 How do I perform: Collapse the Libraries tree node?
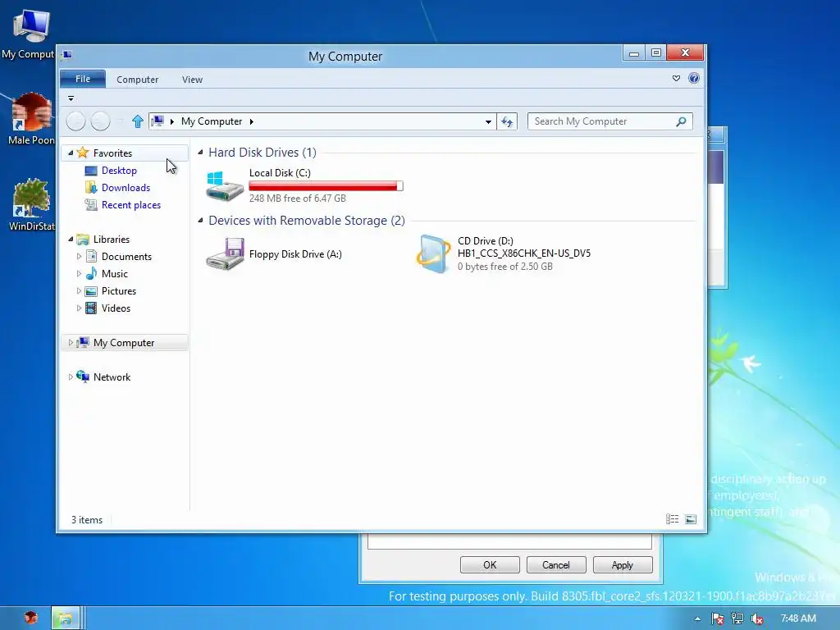[x=71, y=239]
